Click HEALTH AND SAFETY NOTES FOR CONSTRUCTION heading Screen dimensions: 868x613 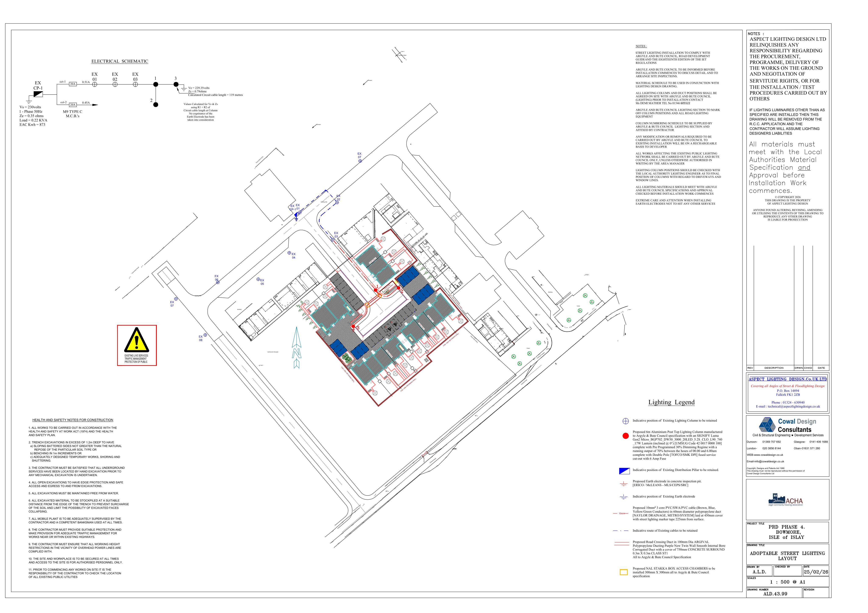[x=73, y=420]
